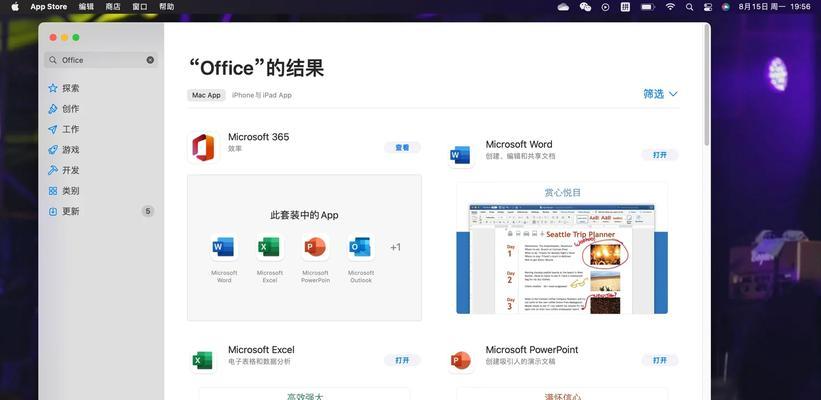Click the window's vertical scrollbar

pyautogui.click(x=707, y=86)
